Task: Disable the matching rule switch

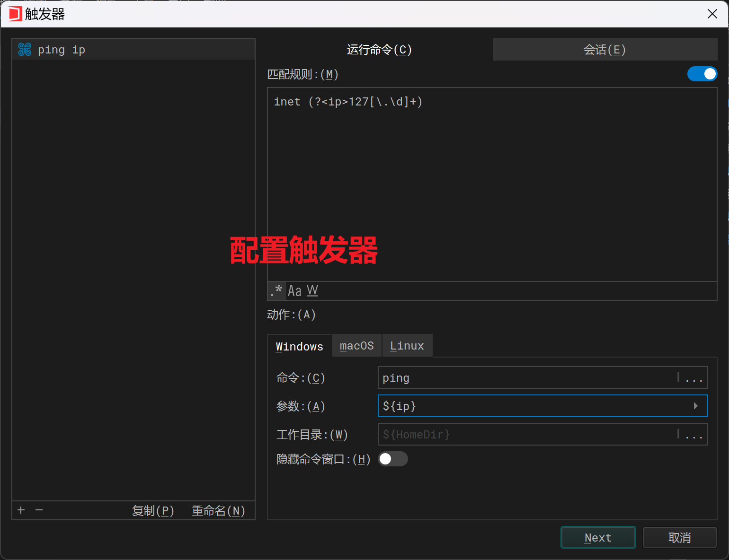Action: pyautogui.click(x=702, y=74)
